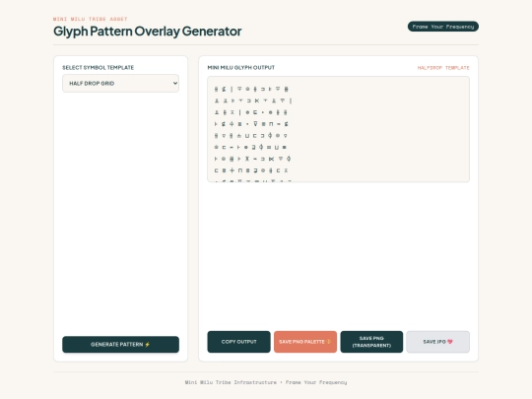The height and width of the screenshot is (399, 532).
Task: Click the "MINI MILU TRIBE ASSET" text
Action: click(91, 19)
